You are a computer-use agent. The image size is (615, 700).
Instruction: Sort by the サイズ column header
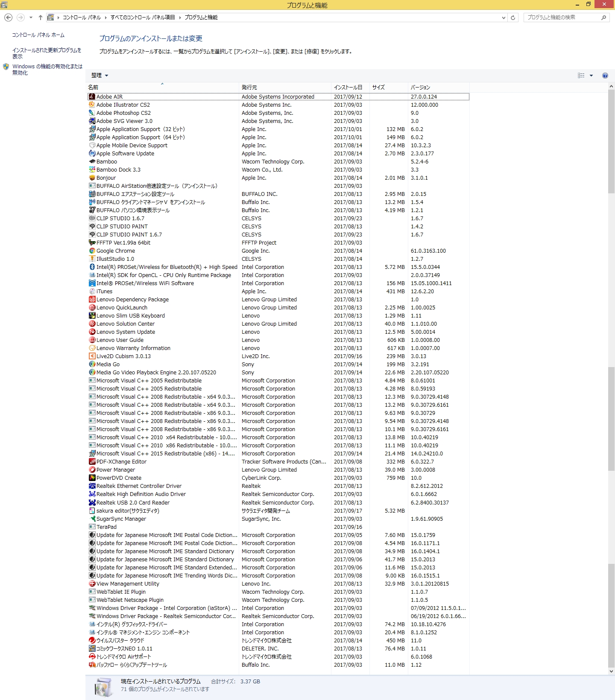pos(389,87)
